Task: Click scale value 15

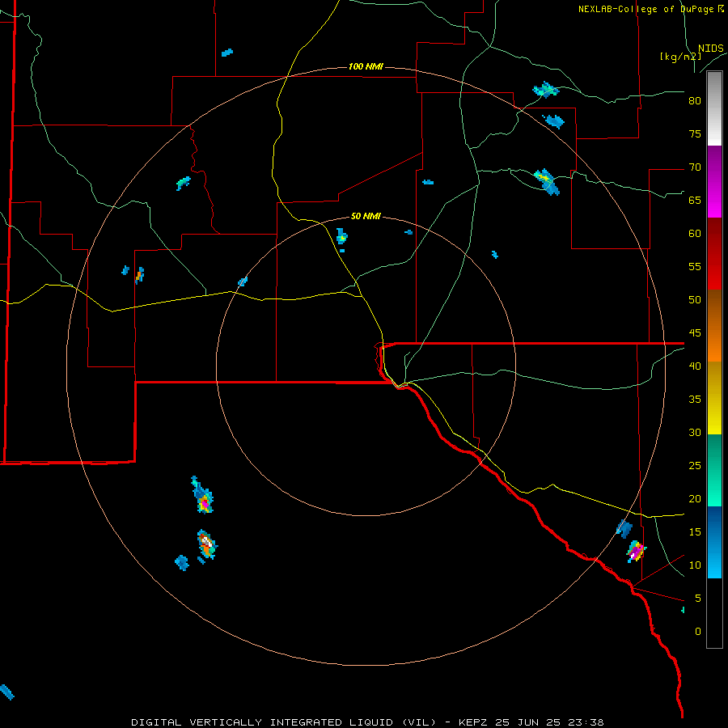Action: (695, 532)
